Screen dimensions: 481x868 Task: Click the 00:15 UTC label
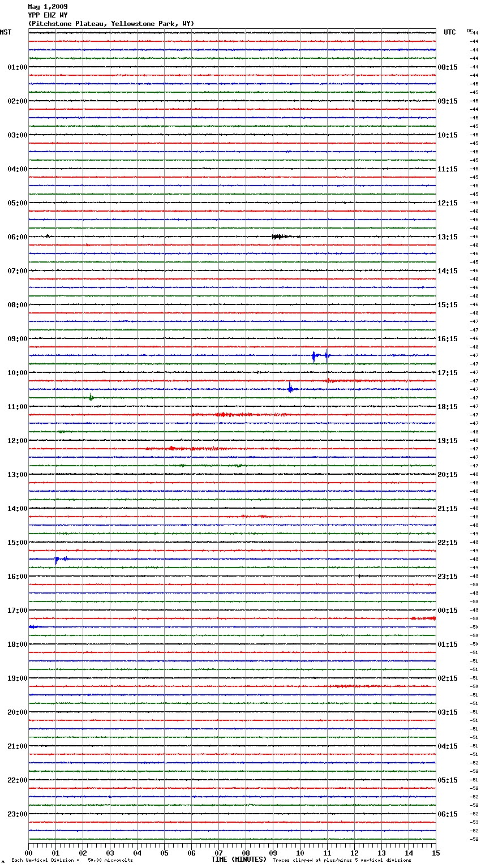(448, 611)
